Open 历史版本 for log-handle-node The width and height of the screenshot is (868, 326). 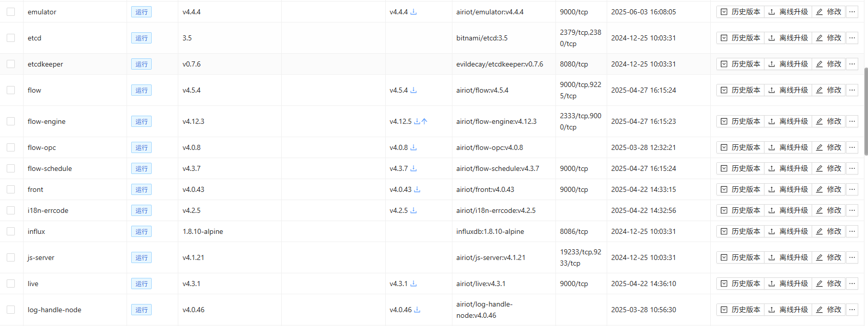tap(740, 310)
